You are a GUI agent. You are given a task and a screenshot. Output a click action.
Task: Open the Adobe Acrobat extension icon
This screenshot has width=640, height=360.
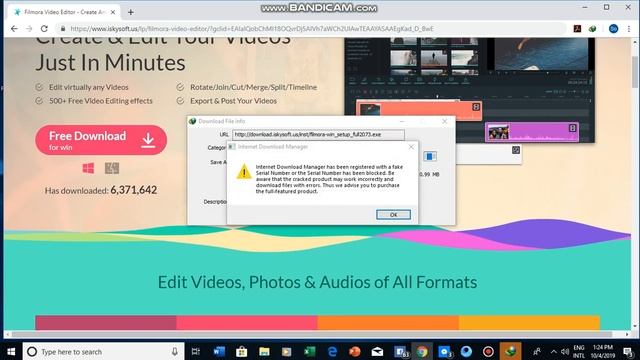[577, 29]
